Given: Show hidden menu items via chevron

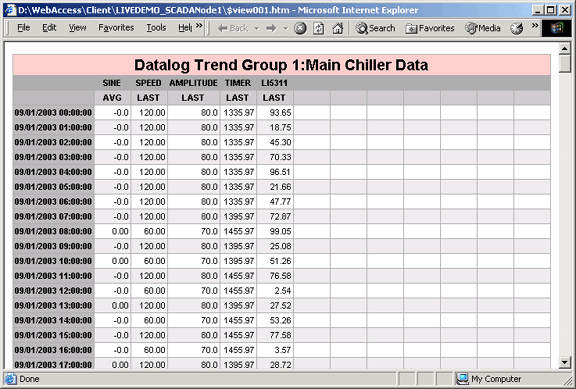Looking at the screenshot, I should 199,26.
